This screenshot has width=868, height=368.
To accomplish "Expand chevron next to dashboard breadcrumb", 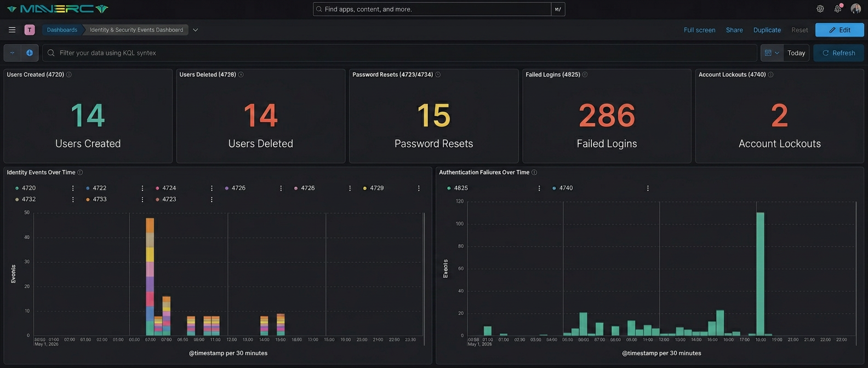I will point(196,30).
